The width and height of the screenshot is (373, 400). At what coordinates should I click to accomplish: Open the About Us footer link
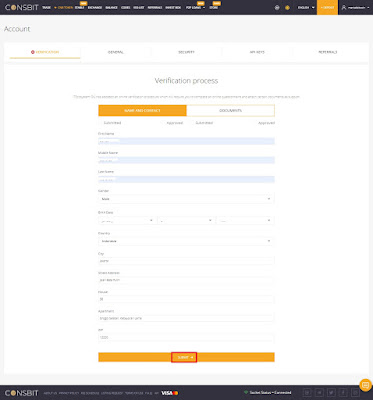pyautogui.click(x=50, y=393)
